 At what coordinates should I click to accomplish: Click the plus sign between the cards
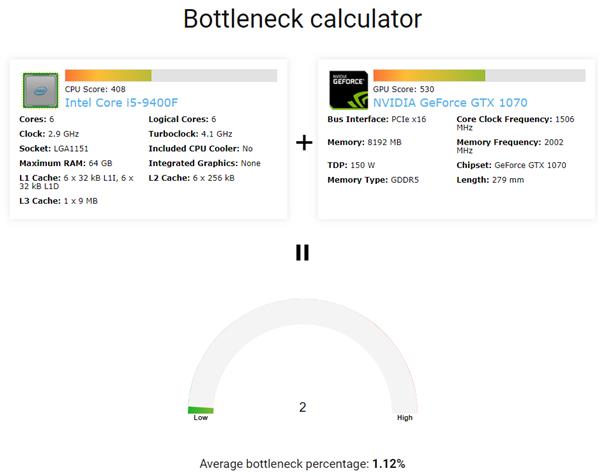pos(304,142)
